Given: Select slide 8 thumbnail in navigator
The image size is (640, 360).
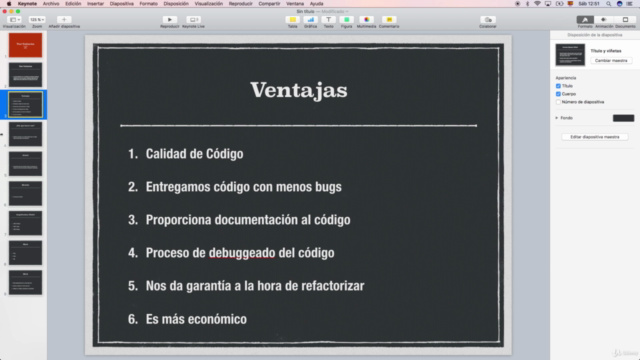Looking at the screenshot, I should [x=25, y=253].
